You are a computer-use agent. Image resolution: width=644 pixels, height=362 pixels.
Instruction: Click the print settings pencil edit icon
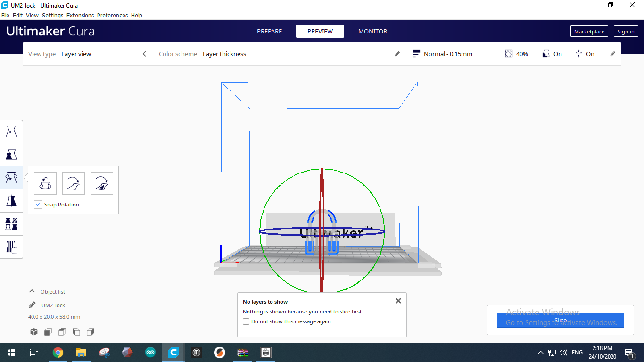coord(613,54)
